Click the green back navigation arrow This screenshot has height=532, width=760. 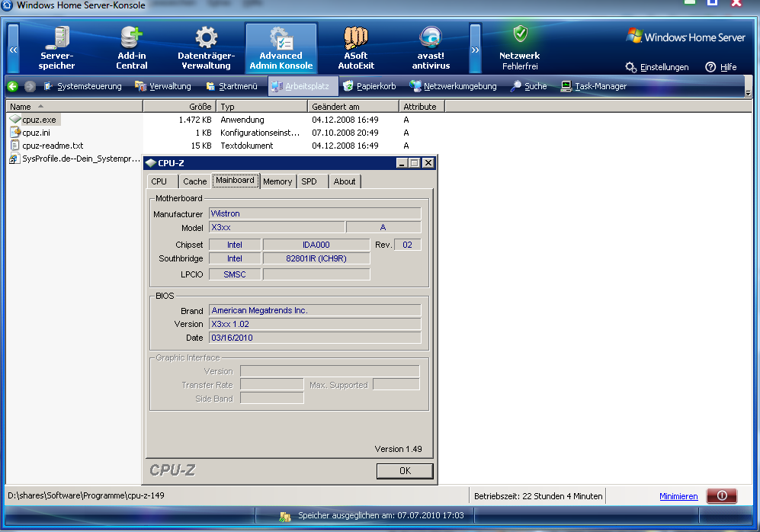pos(11,85)
